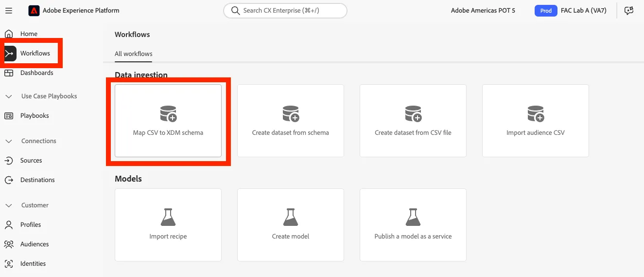The image size is (644, 277).
Task: Navigate to Destinations in the sidebar
Action: pyautogui.click(x=37, y=180)
